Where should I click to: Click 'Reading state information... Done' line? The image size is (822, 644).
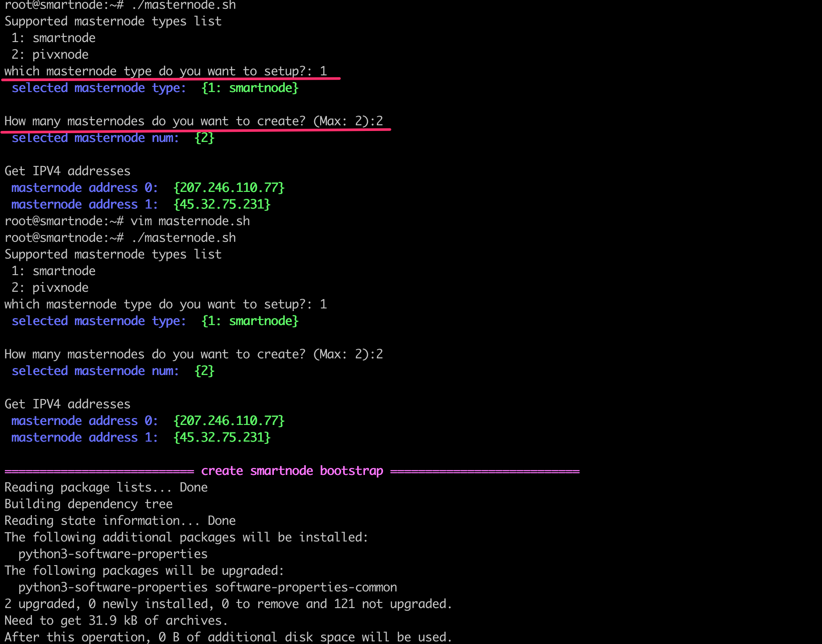pyautogui.click(x=120, y=520)
